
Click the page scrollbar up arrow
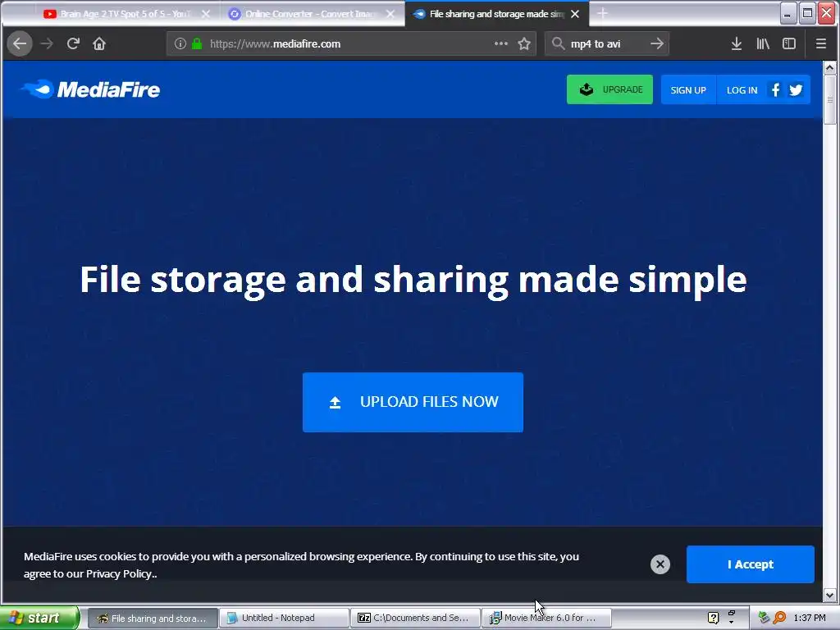point(829,67)
